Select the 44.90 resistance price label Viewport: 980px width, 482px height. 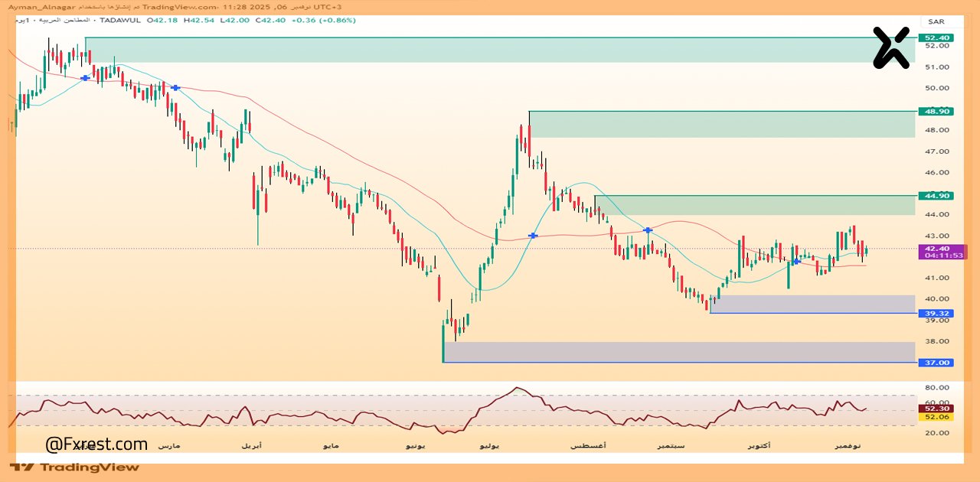click(937, 196)
